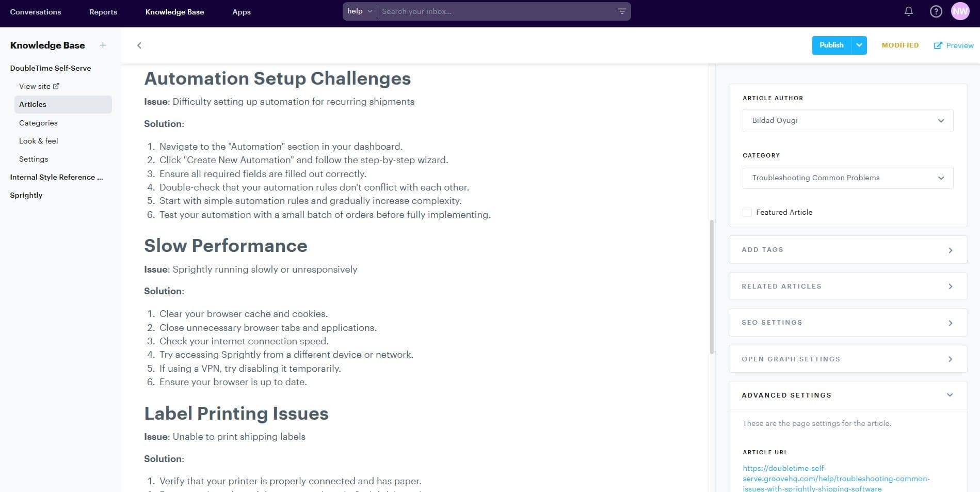
Task: Click the help question mark icon
Action: click(x=936, y=11)
